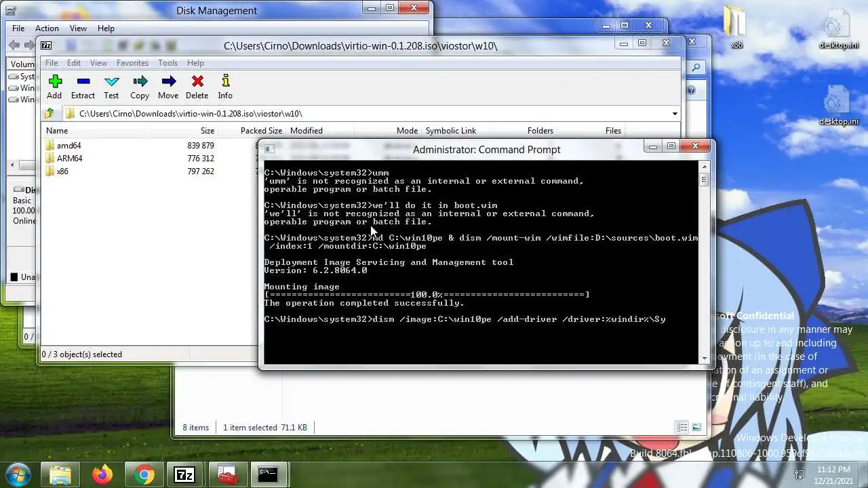Open 7-Zip Tools menu

[x=167, y=63]
